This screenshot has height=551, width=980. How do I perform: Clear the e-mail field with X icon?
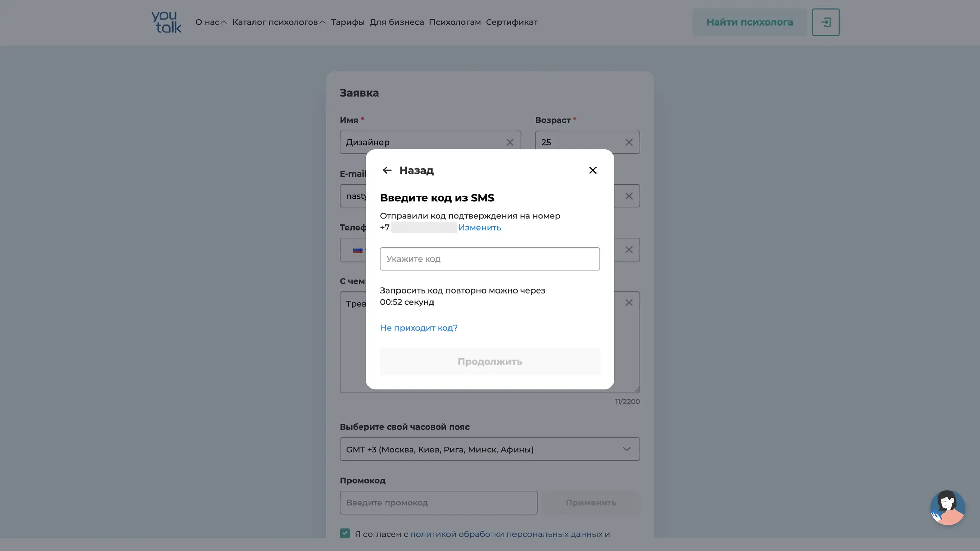click(629, 196)
